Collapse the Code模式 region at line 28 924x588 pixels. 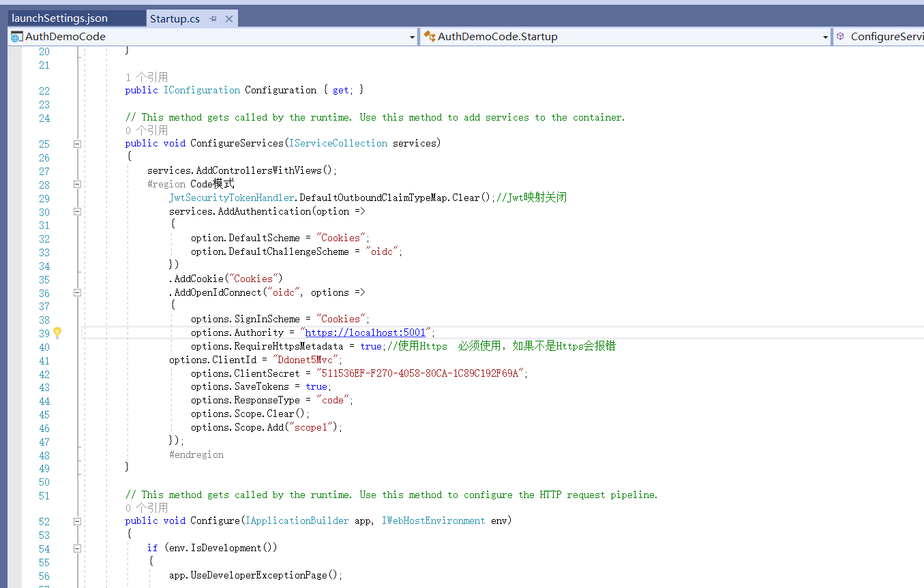pyautogui.click(x=77, y=184)
